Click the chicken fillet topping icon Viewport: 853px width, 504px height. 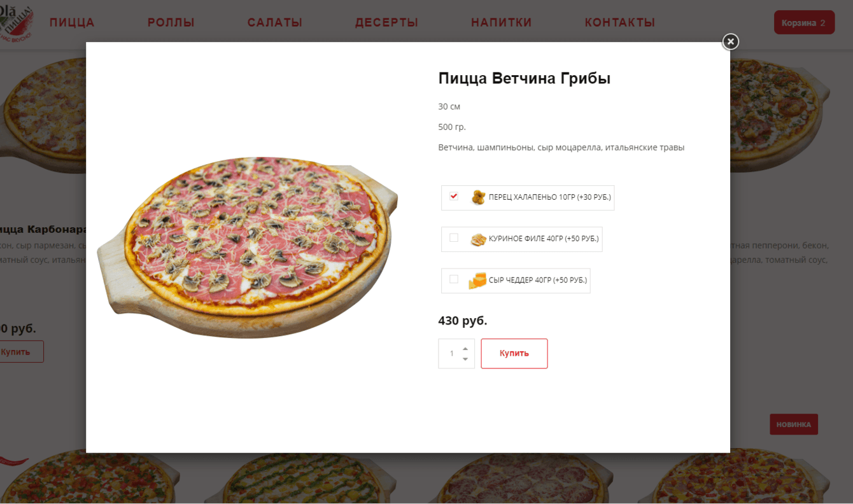click(478, 239)
